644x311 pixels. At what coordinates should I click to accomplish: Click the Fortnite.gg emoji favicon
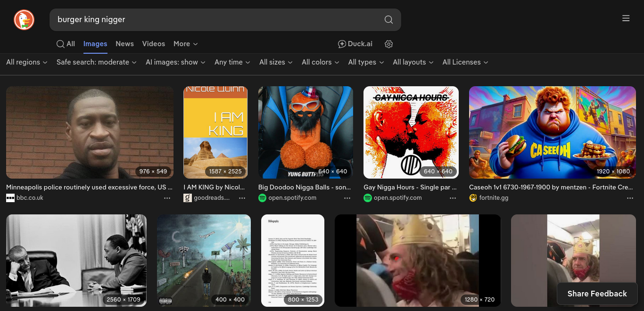pos(473,198)
